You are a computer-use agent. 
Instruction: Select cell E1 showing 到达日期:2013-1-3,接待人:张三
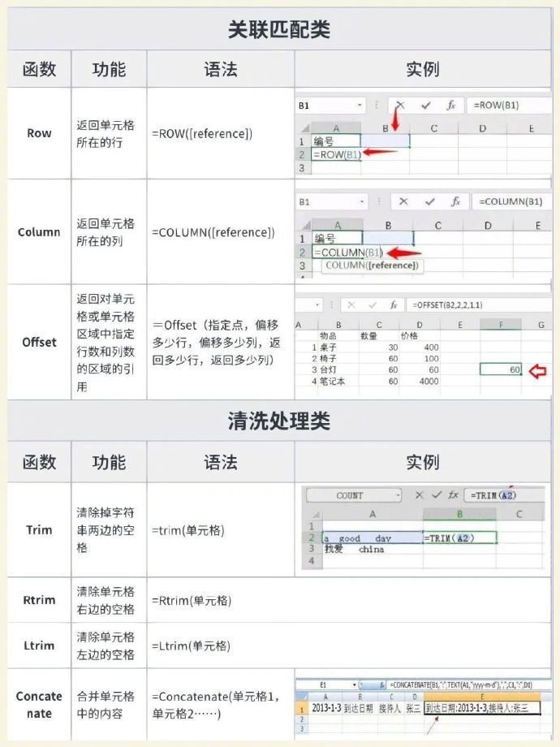tap(482, 708)
